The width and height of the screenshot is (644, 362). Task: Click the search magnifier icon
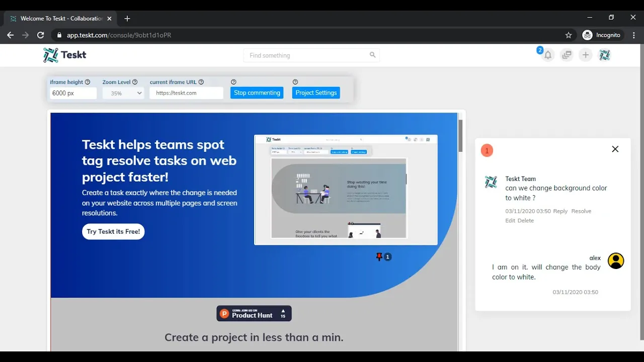click(x=372, y=55)
